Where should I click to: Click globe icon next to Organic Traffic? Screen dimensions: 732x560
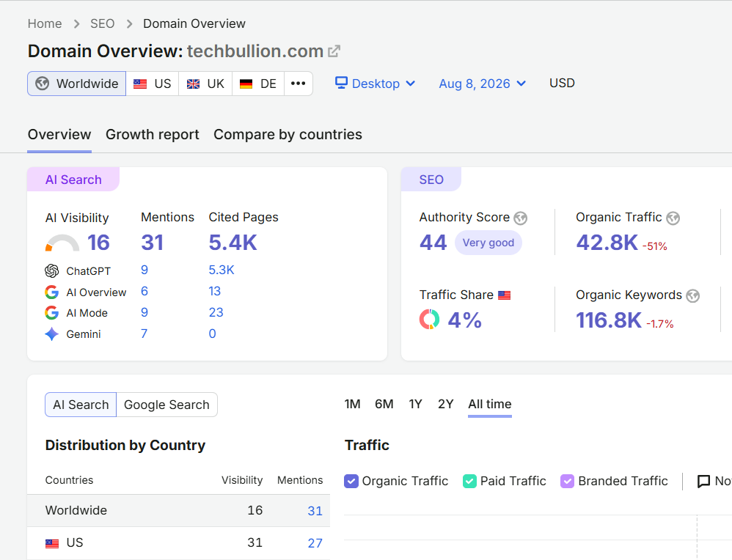coord(673,218)
